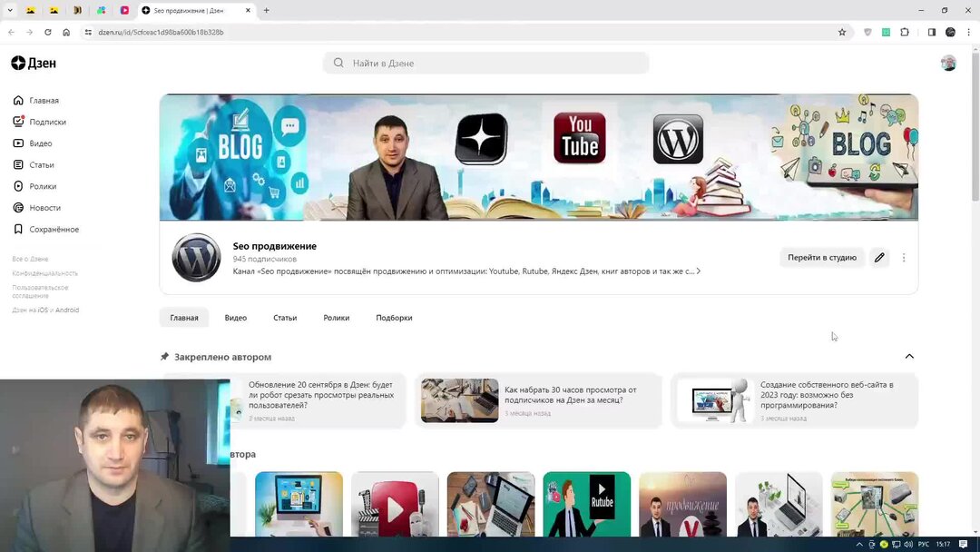
Task: Click the green extension icon
Action: 886,32
